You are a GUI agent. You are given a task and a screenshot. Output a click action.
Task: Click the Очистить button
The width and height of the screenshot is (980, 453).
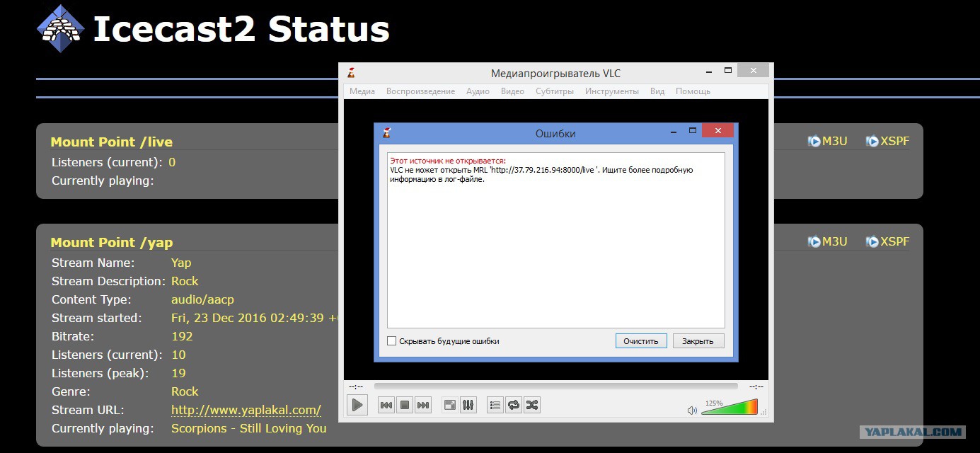[641, 340]
